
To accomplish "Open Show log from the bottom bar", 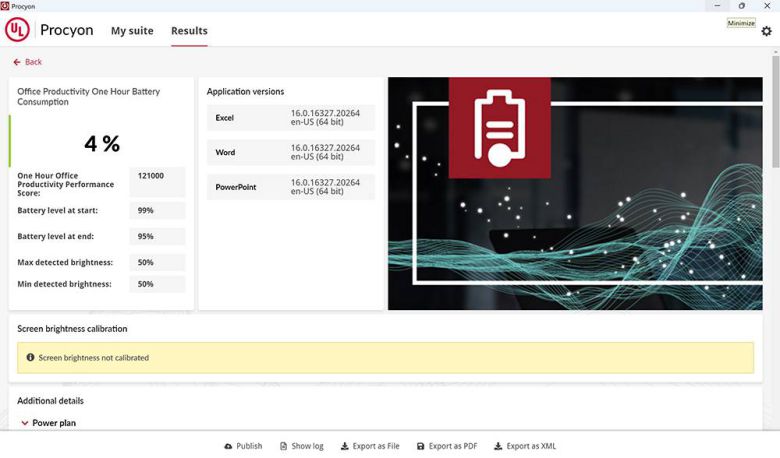I will 301,446.
